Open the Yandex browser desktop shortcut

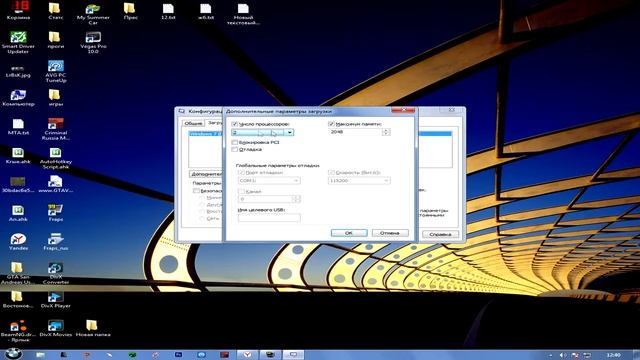tap(18, 241)
